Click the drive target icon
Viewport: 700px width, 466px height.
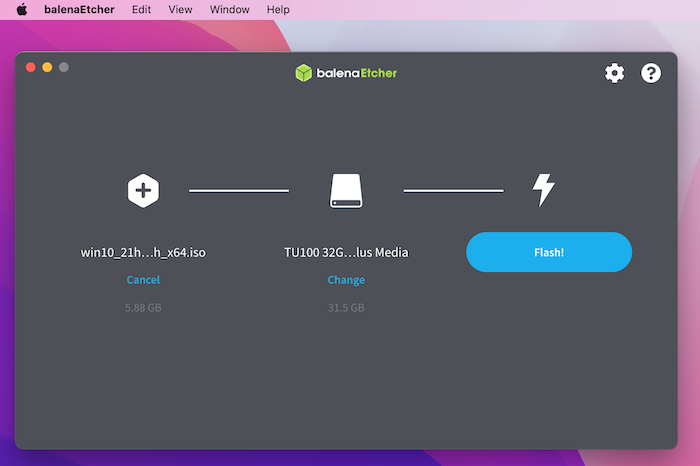point(346,191)
